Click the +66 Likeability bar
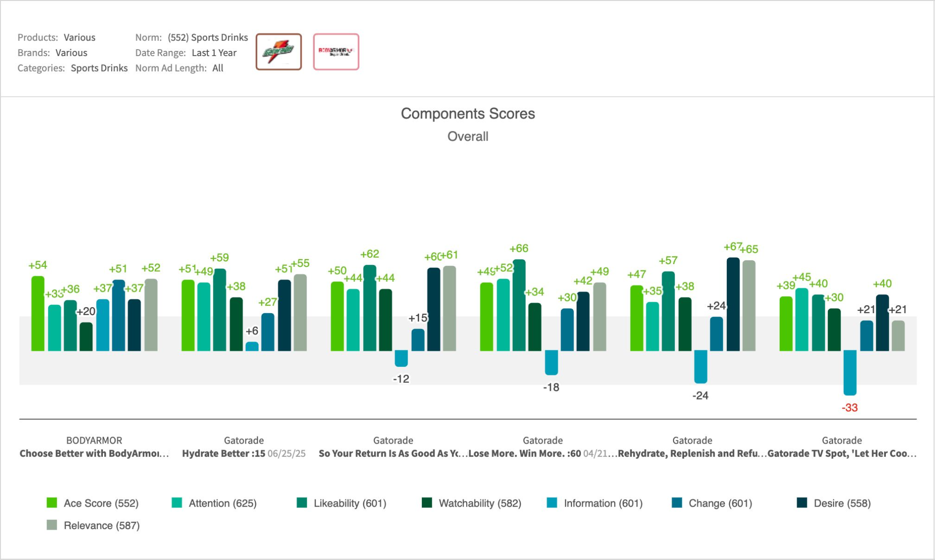 click(519, 305)
